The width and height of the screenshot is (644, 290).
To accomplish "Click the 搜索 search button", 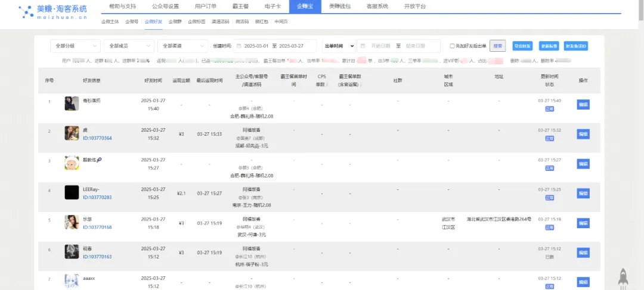I will (x=498, y=46).
